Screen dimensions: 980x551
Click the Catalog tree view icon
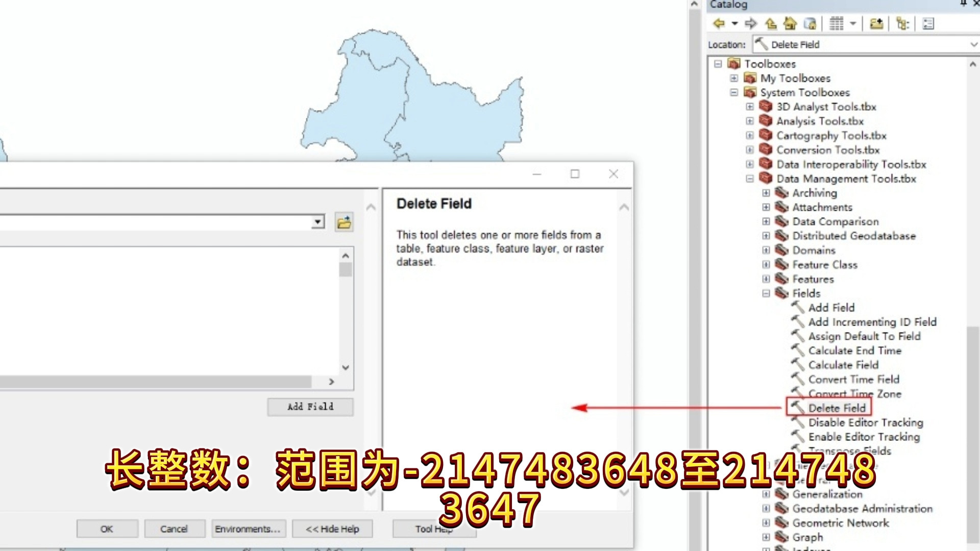point(902,23)
